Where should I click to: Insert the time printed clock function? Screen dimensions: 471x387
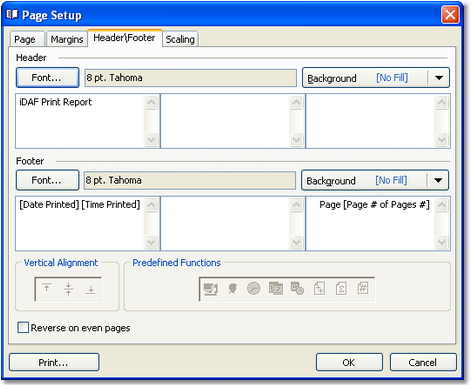click(x=254, y=289)
